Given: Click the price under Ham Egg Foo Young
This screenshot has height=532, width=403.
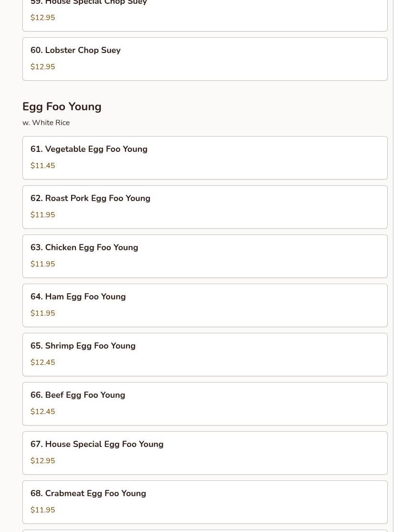Looking at the screenshot, I should coord(42,313).
